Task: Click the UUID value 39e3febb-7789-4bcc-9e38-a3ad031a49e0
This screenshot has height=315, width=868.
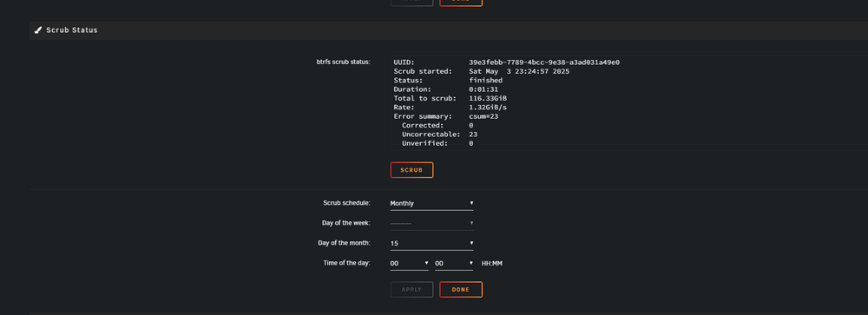Action: 543,62
